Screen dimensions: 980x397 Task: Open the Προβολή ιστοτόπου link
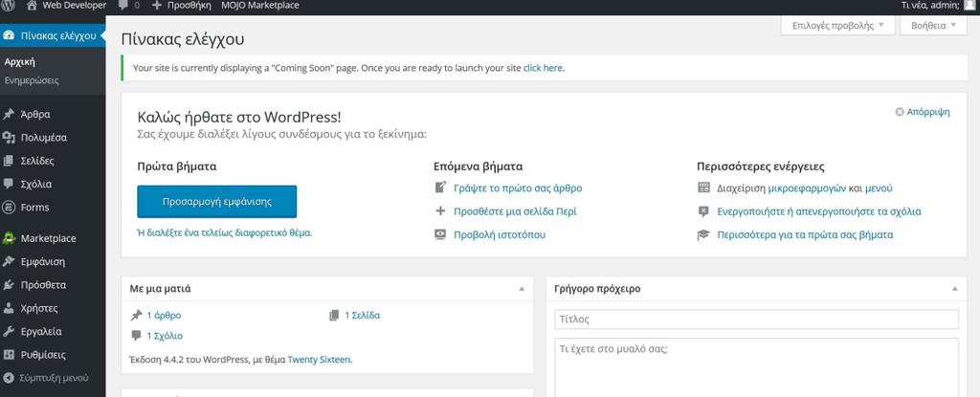(500, 234)
